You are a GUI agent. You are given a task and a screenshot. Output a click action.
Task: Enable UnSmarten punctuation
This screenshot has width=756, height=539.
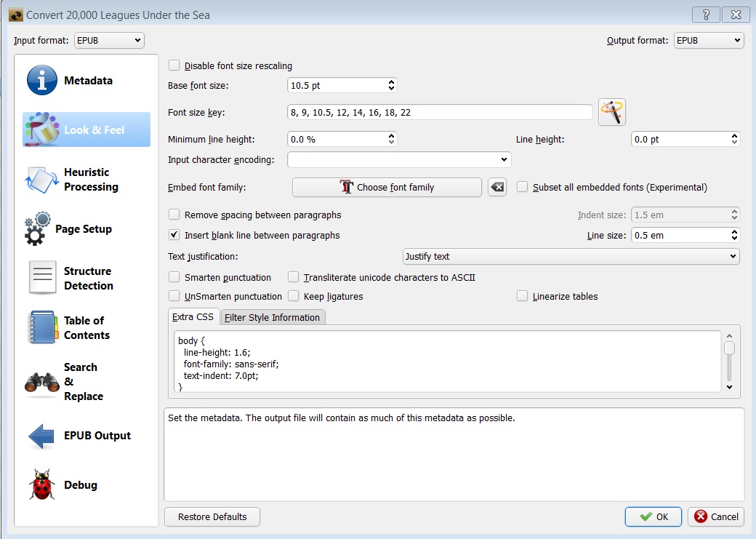pyautogui.click(x=174, y=296)
